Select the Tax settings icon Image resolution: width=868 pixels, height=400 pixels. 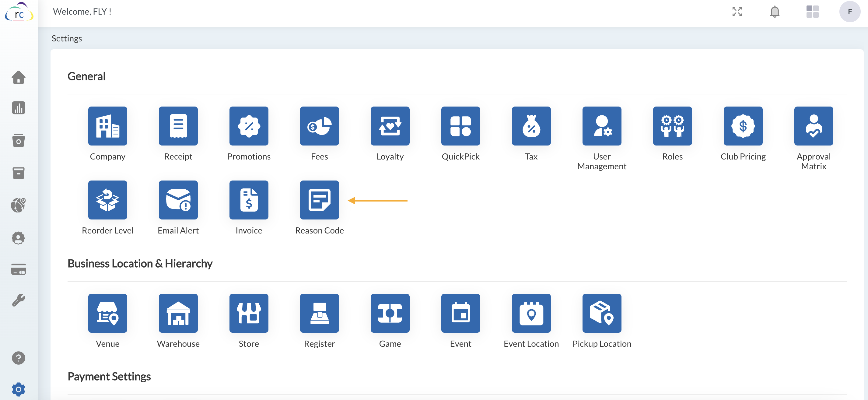(x=531, y=126)
